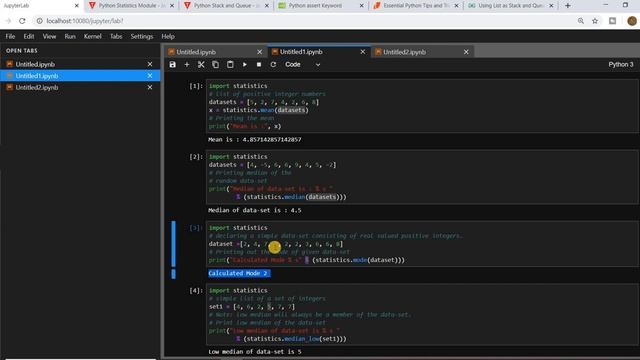Open the browser profile avatar
This screenshot has width=640, height=360.
(631, 21)
